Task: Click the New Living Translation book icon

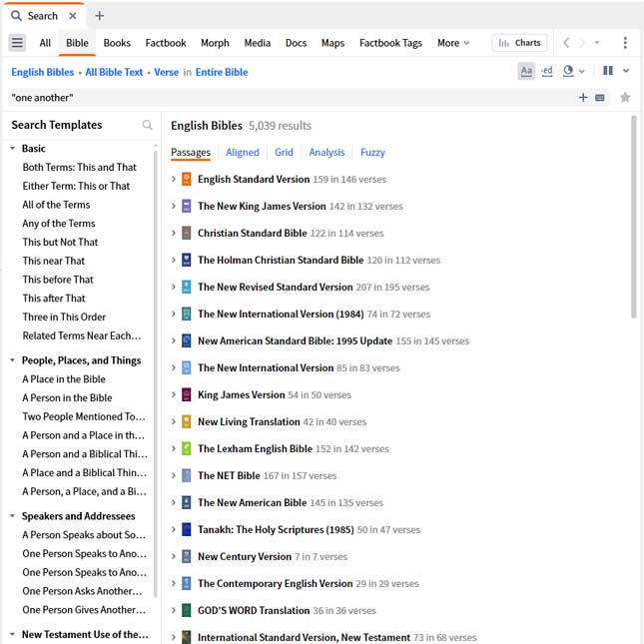Action: pyautogui.click(x=186, y=421)
